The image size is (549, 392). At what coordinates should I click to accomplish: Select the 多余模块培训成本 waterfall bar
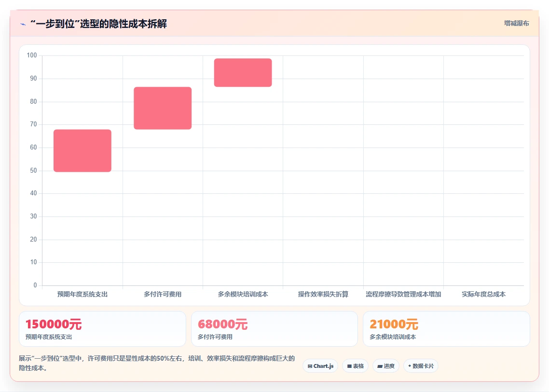[243, 72]
